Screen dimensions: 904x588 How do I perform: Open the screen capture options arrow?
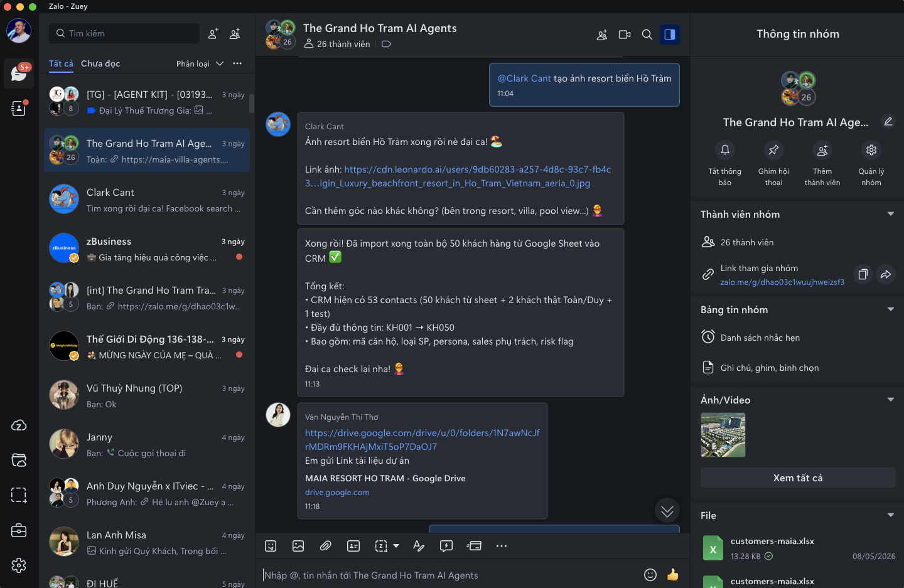point(396,546)
